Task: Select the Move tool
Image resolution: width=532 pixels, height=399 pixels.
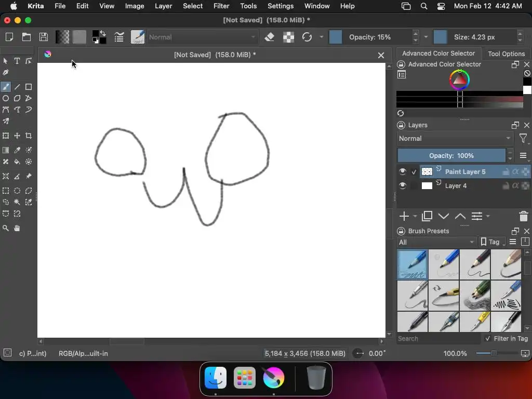Action: (17, 136)
